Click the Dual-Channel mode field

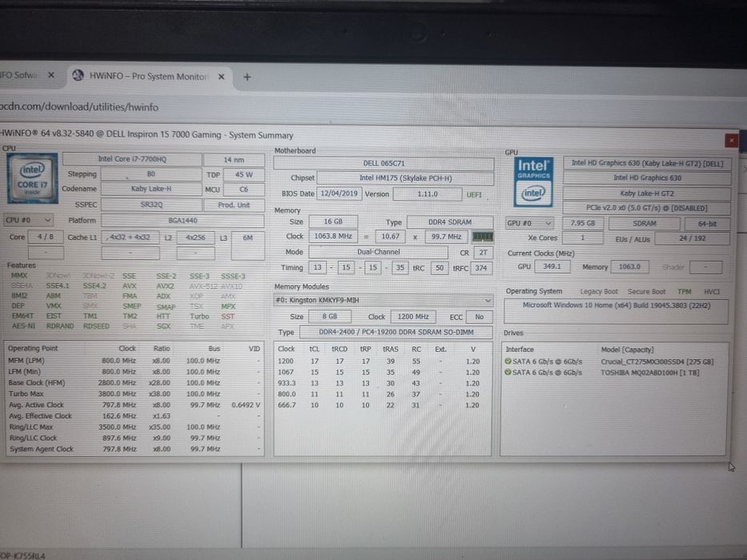click(x=378, y=252)
